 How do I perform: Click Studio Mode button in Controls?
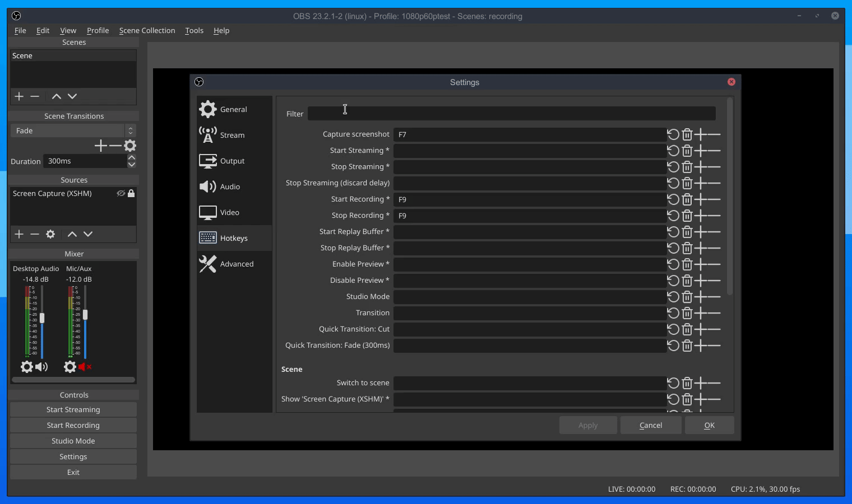(73, 441)
